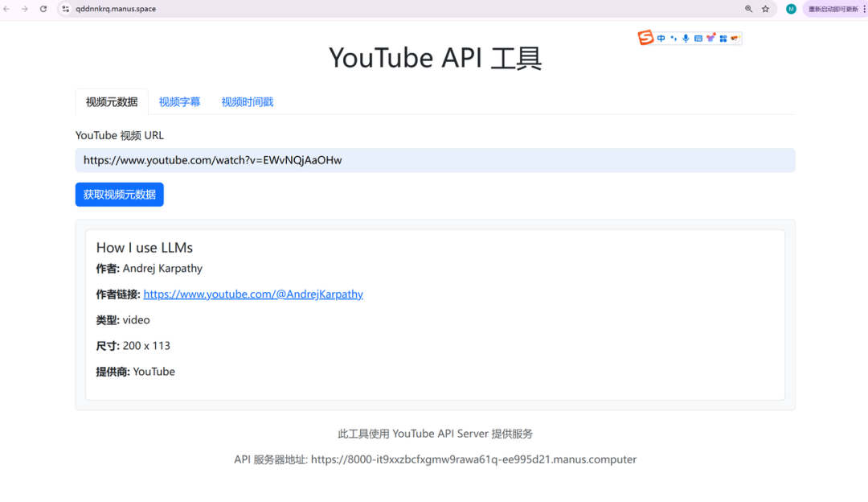Open site information icon in address bar
This screenshot has width=868, height=502.
coord(66,9)
